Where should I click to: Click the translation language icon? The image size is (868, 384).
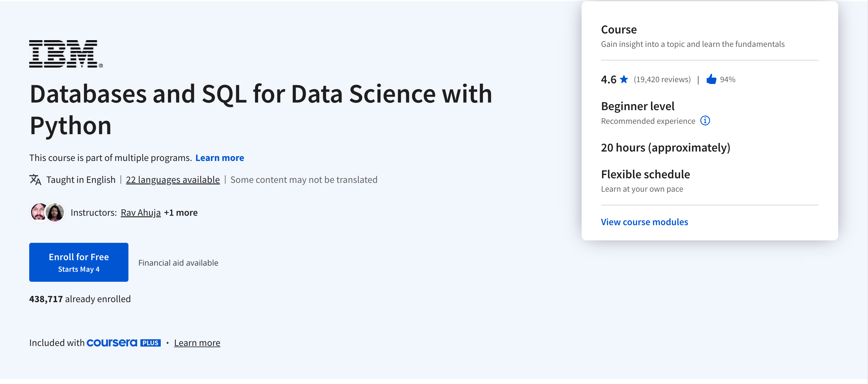click(x=35, y=180)
